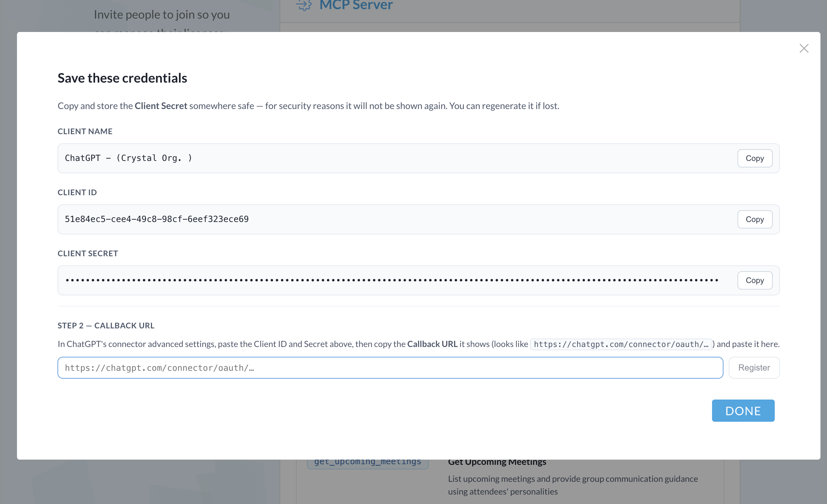Copy the Client Name value
The height and width of the screenshot is (504, 827).
(755, 158)
